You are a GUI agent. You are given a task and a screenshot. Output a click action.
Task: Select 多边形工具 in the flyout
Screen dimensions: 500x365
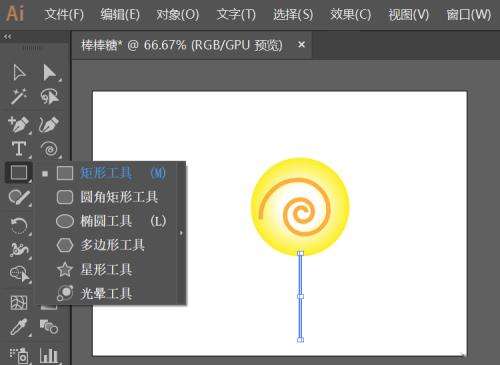click(x=111, y=245)
